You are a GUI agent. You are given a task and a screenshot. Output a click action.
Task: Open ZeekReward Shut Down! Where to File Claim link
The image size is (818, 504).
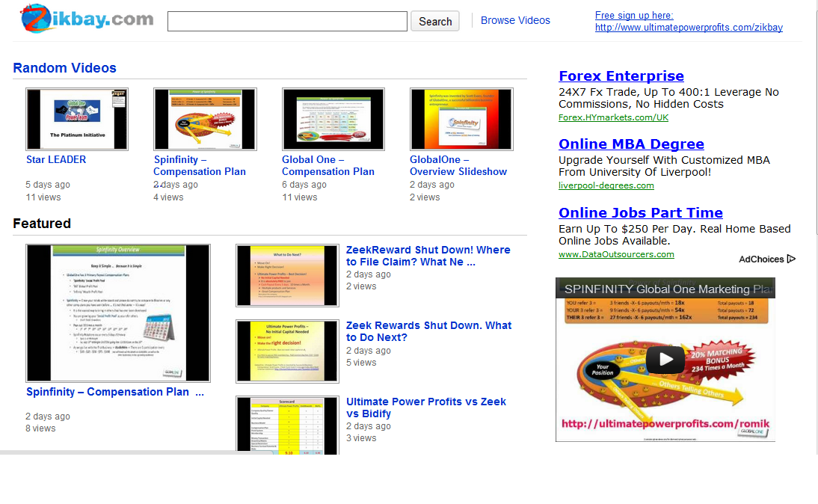(428, 256)
